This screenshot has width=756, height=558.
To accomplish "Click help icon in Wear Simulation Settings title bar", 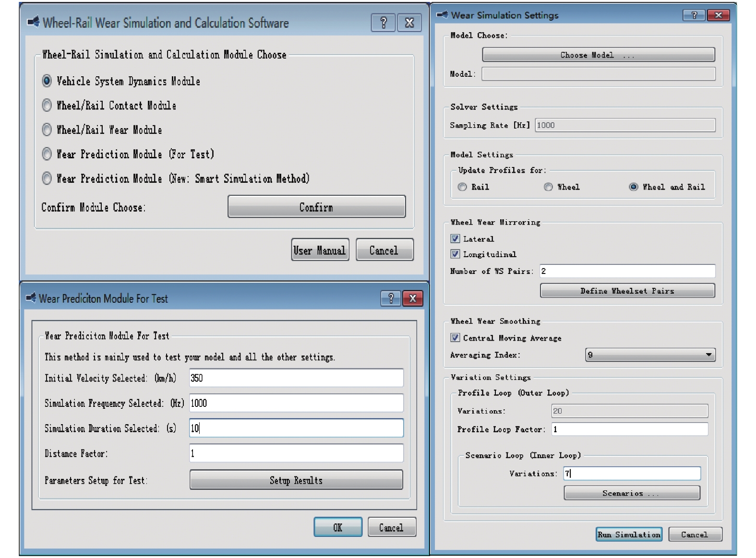I will pyautogui.click(x=694, y=15).
